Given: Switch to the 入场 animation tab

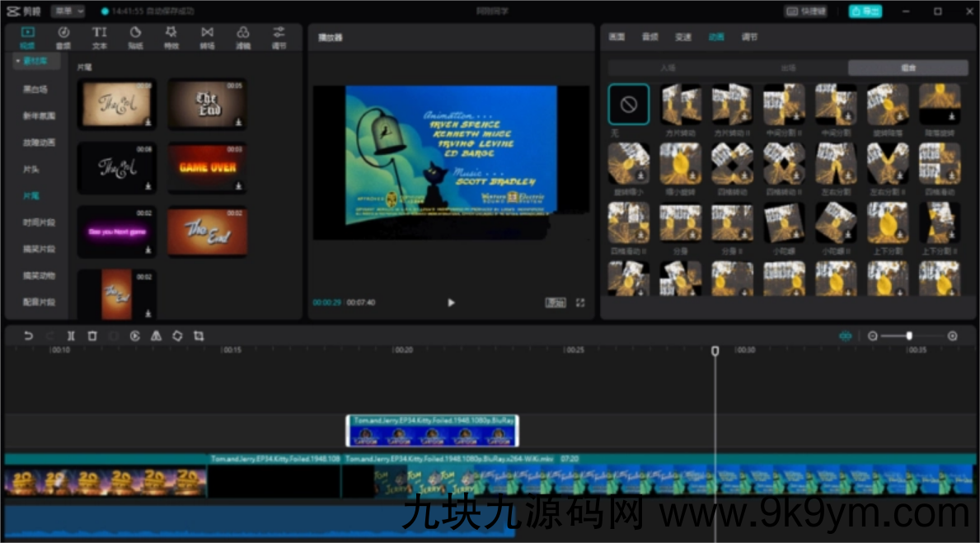Looking at the screenshot, I should [668, 68].
